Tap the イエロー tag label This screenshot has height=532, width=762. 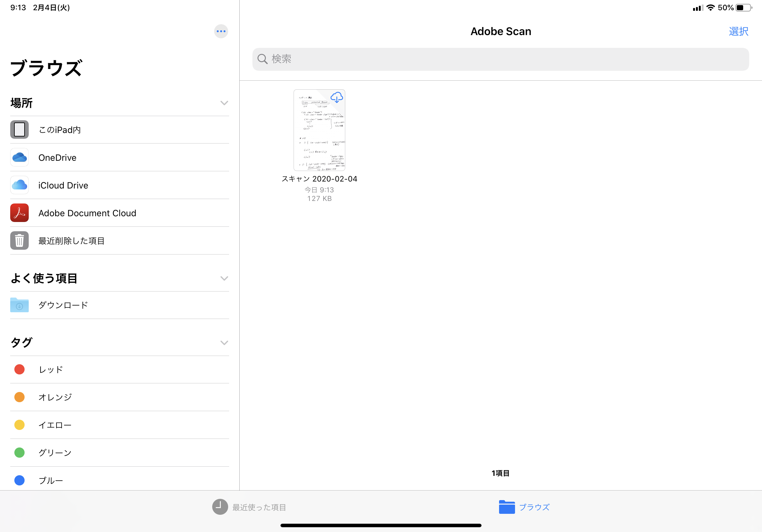click(55, 425)
